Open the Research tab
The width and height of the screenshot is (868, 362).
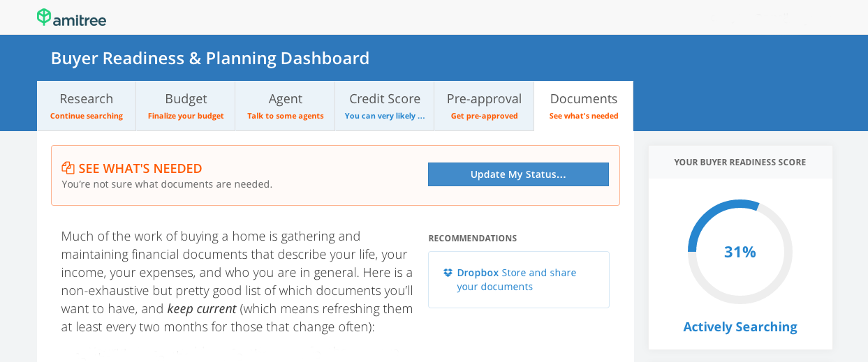87,106
